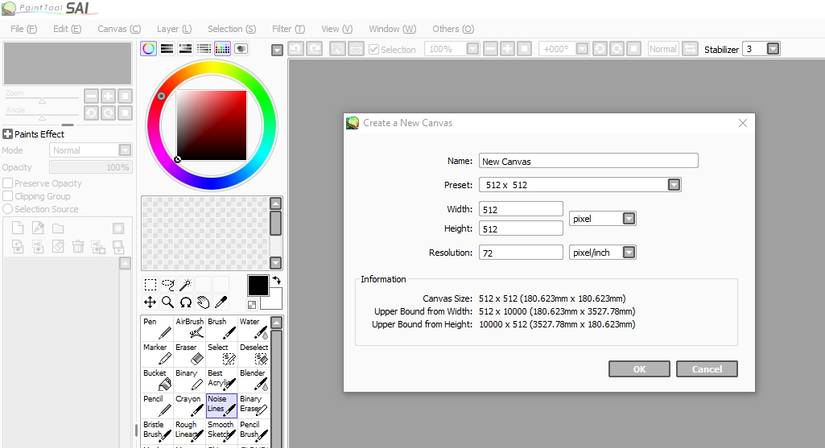825x448 pixels.
Task: Choose the Noise Lines brush
Action: click(222, 405)
